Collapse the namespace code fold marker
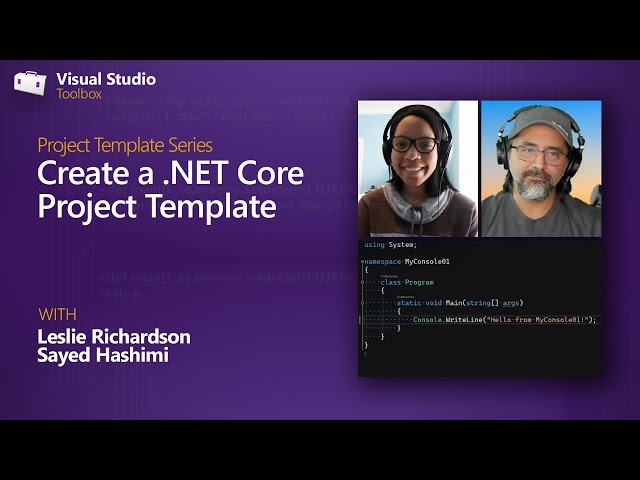 [362, 261]
